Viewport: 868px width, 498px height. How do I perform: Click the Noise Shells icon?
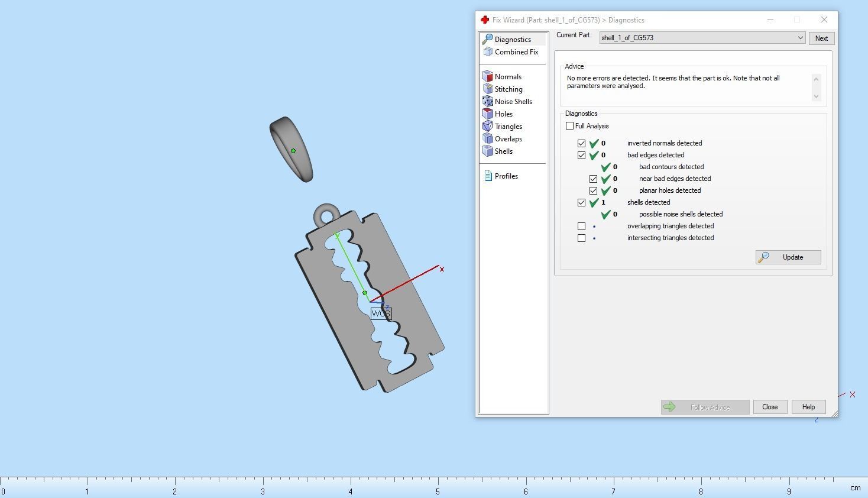click(x=488, y=102)
